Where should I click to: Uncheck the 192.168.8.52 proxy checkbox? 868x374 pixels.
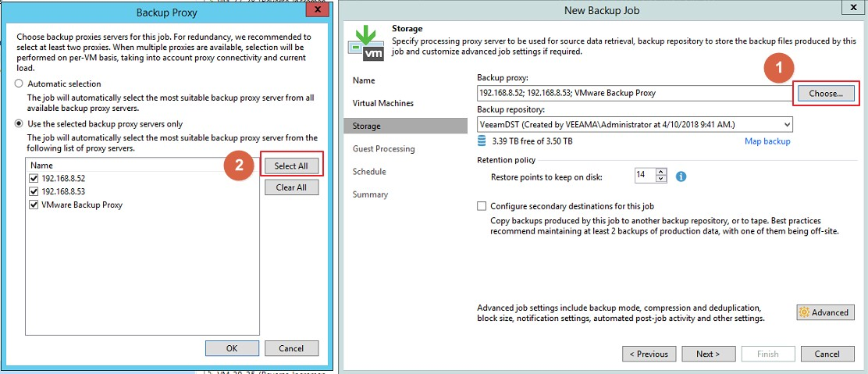pyautogui.click(x=34, y=178)
